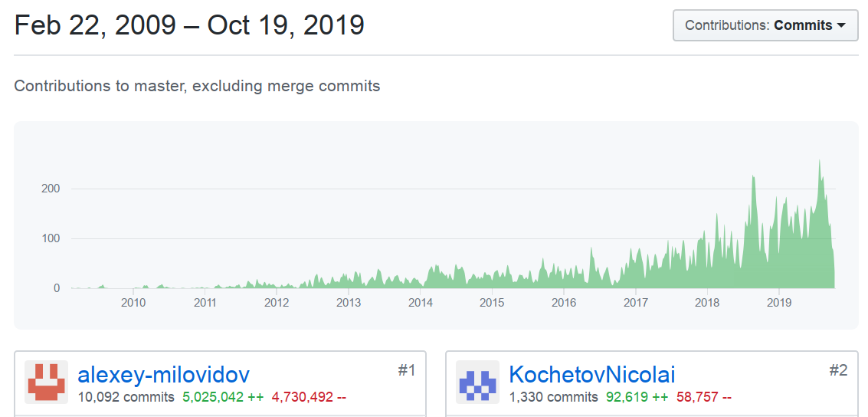Click the #1 rank badge
This screenshot has height=417, width=868.
[x=406, y=371]
